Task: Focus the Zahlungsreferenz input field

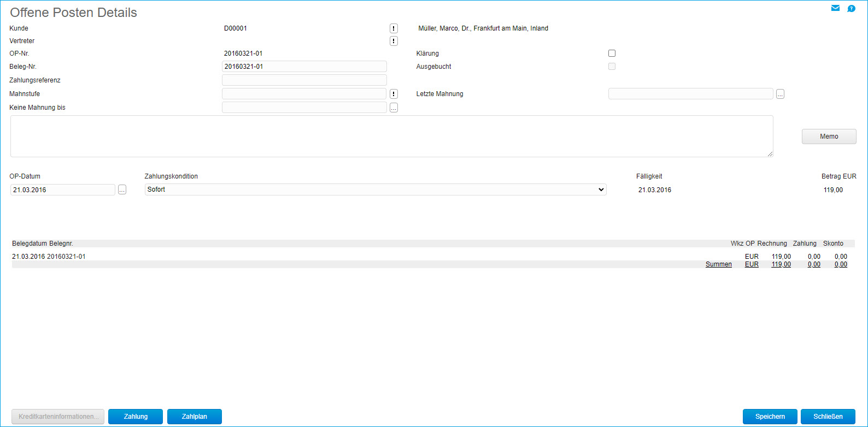Action: (x=304, y=80)
